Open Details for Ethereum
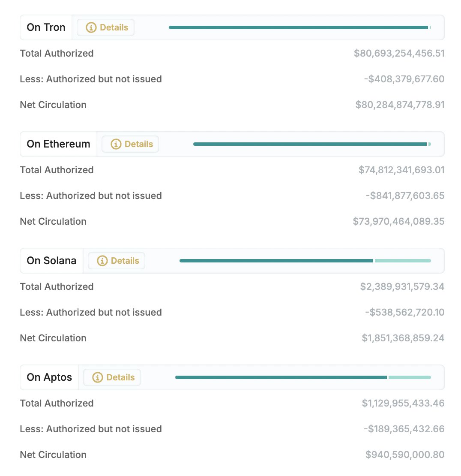 point(130,144)
